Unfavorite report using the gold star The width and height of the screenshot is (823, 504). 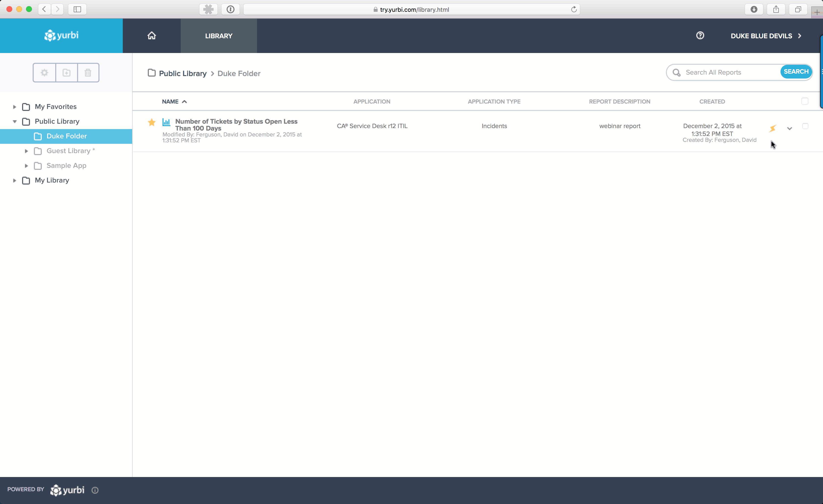152,122
